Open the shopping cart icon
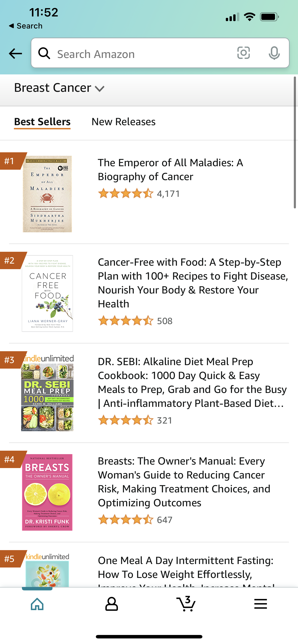 pyautogui.click(x=186, y=604)
